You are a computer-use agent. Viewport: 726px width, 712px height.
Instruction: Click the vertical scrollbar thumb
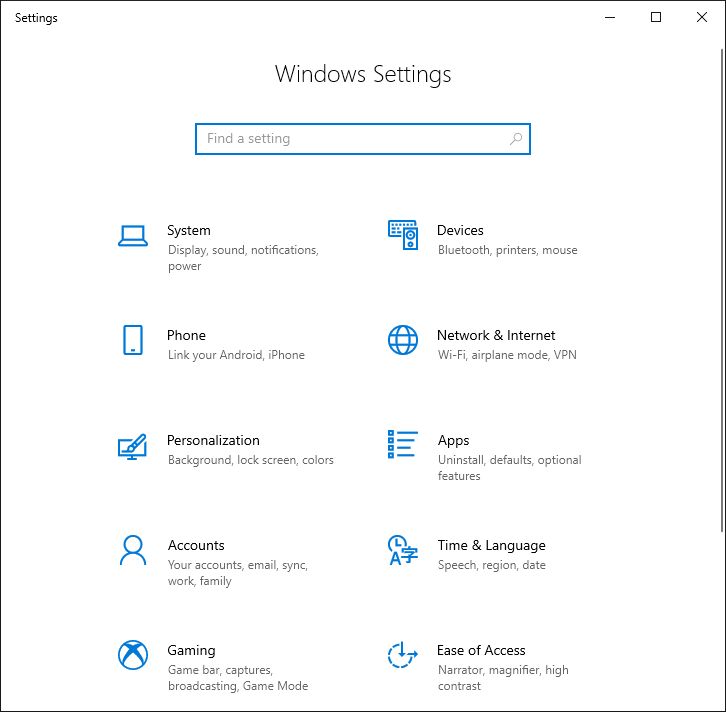pos(722,290)
